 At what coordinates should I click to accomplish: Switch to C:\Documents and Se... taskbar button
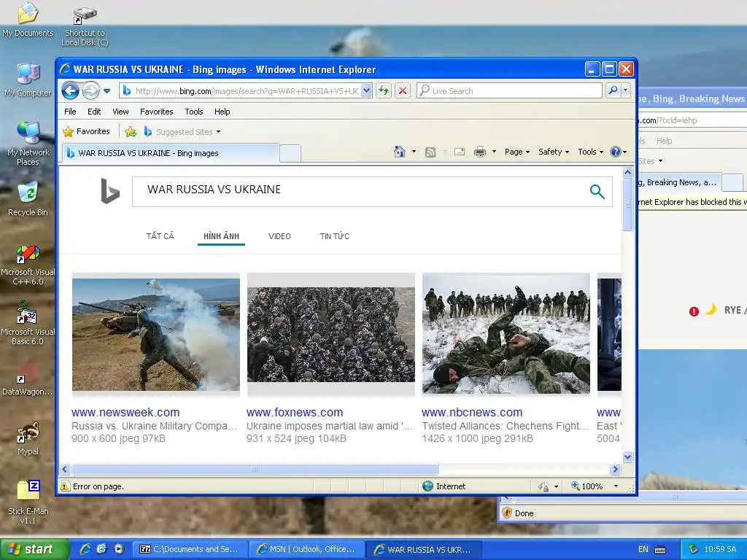tap(190, 549)
